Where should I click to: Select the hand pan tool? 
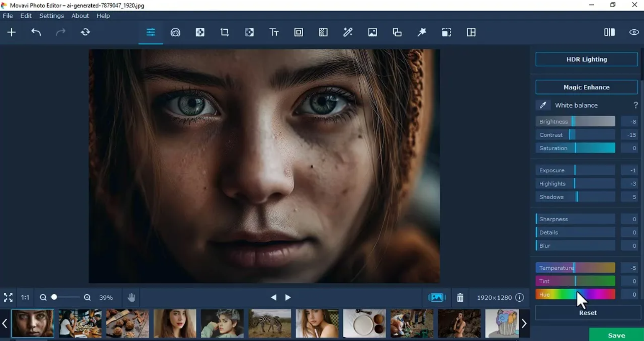131,297
